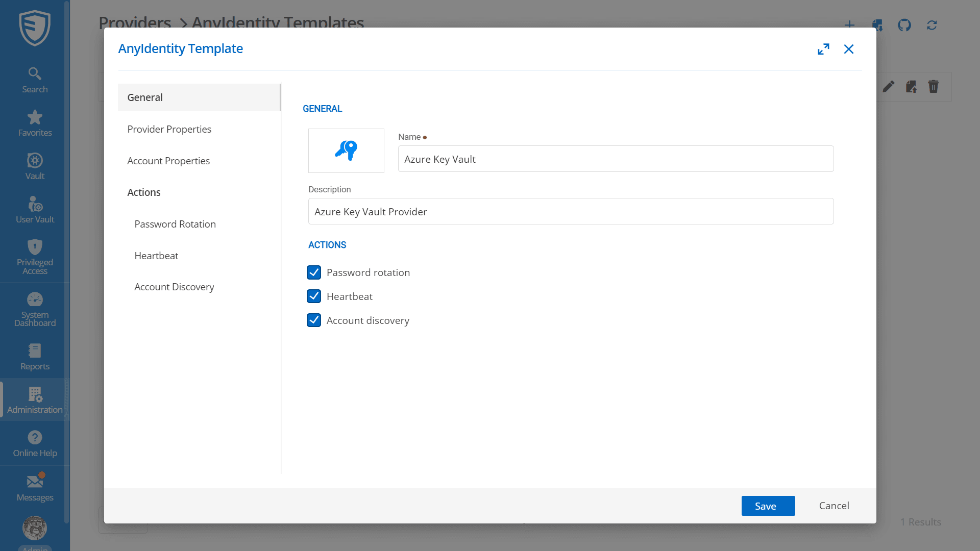Open System Dashboard gauge icon
Image resolution: width=980 pixels, height=551 pixels.
pyautogui.click(x=35, y=309)
